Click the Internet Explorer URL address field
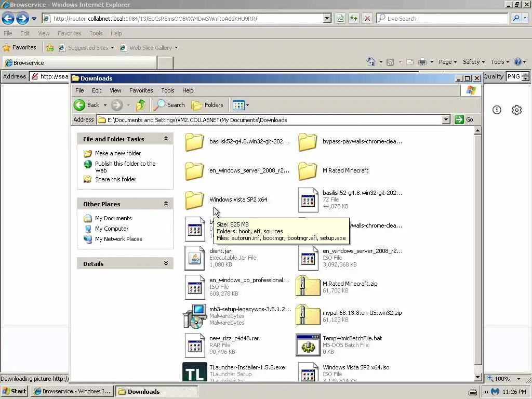Screen dimensions: 532x399 click(187, 18)
